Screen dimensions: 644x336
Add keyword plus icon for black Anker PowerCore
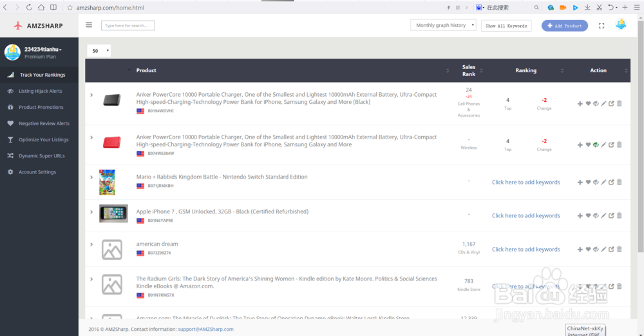(580, 104)
